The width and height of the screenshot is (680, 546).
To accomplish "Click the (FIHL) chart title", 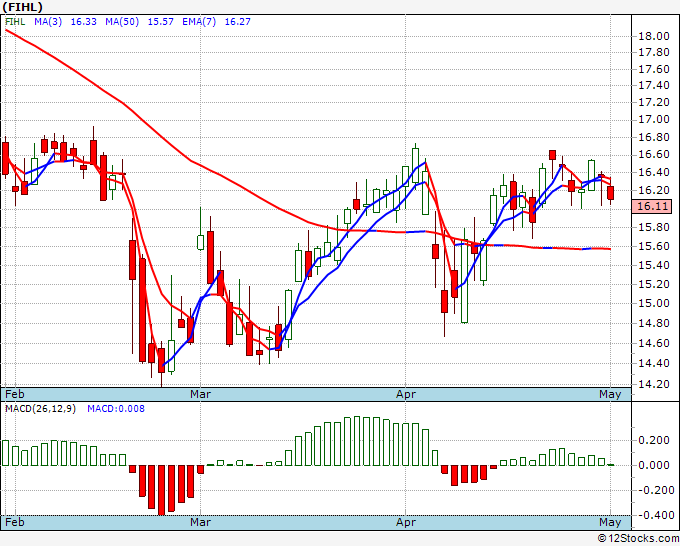I will coord(23,7).
